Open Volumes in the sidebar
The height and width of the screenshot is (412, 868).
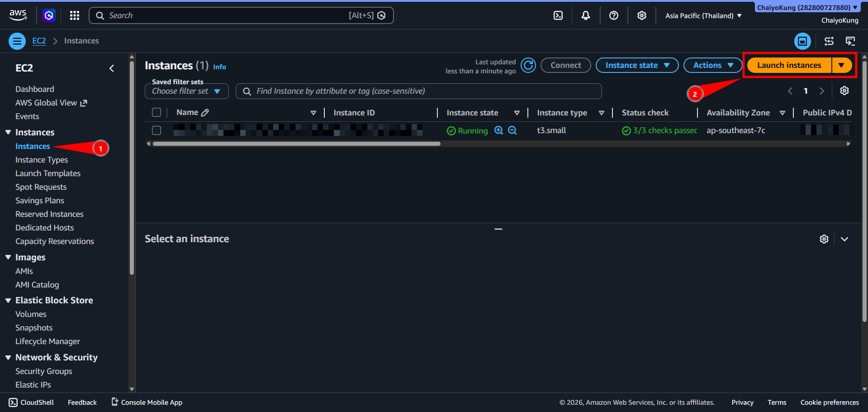click(31, 314)
